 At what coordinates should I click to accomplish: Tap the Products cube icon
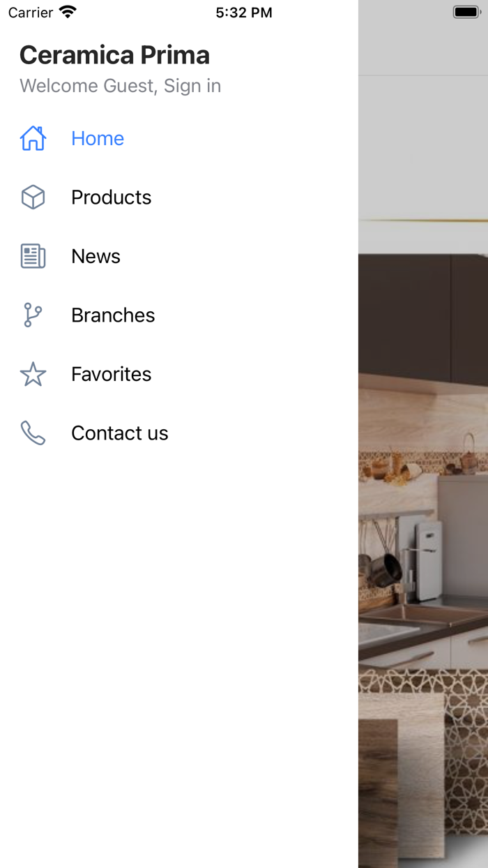pos(33,197)
